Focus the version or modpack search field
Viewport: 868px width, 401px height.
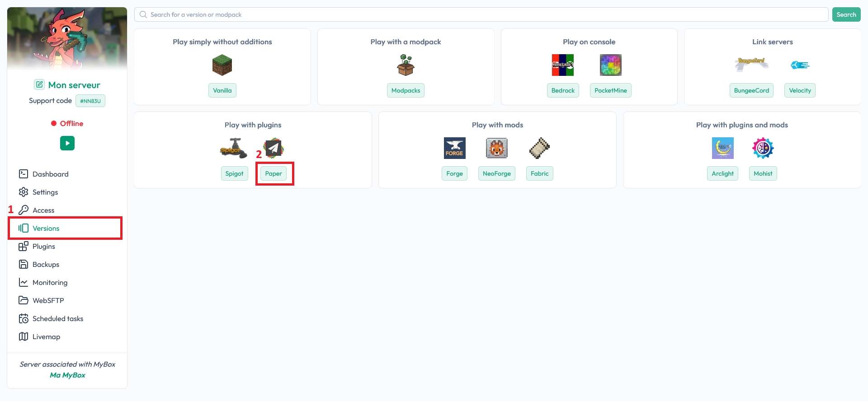pos(481,14)
